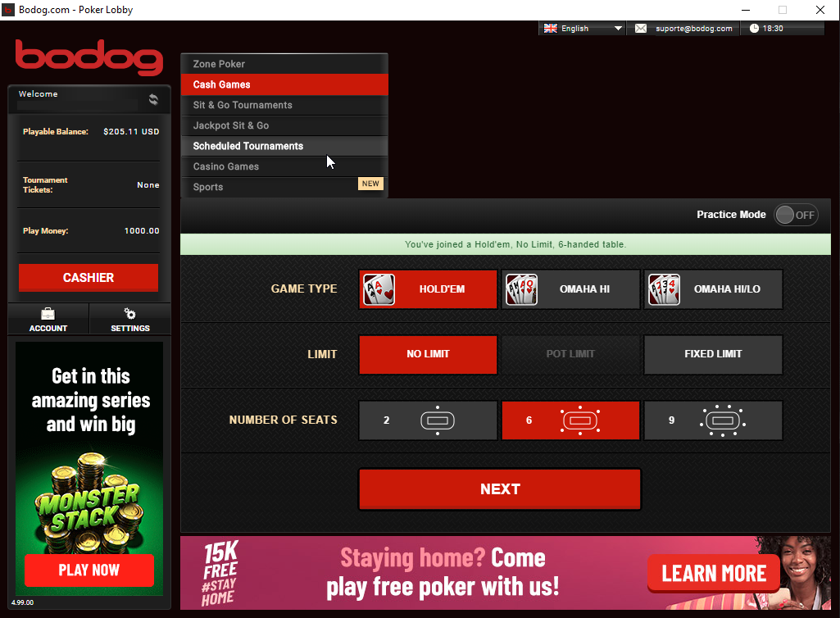Turn on Practice Mode switch
840x618 pixels.
point(796,215)
